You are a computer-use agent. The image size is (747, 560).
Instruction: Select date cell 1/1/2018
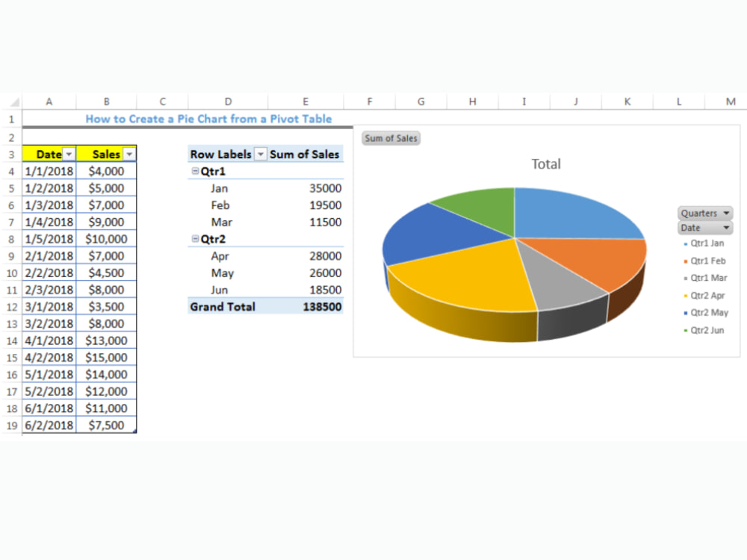coord(49,171)
